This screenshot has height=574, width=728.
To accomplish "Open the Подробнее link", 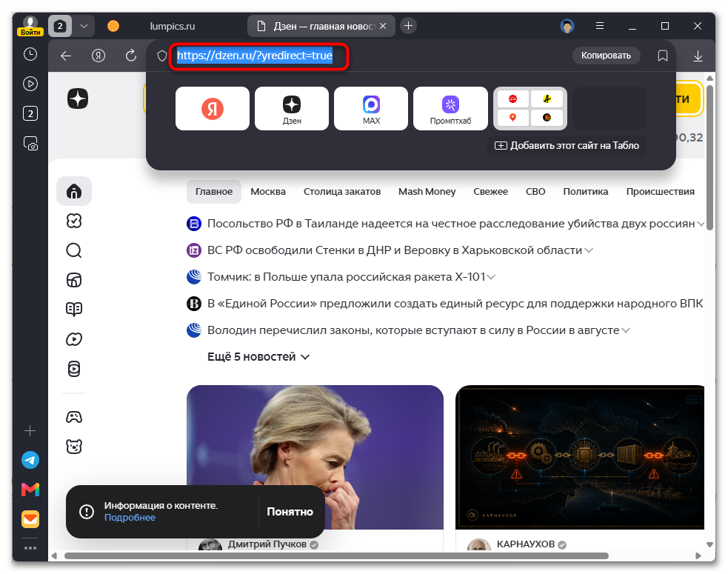I will click(130, 518).
